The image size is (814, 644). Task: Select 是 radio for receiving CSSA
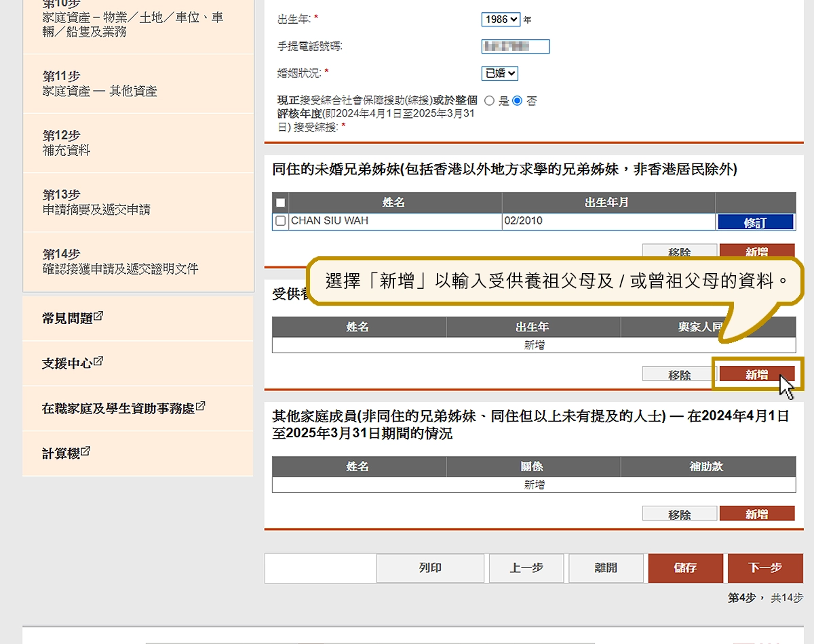click(x=489, y=100)
